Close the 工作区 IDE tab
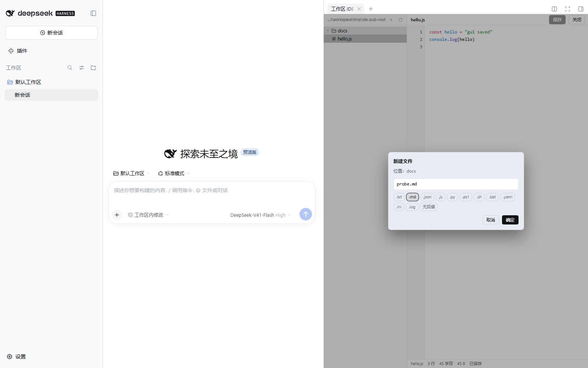This screenshot has height=368, width=588. click(x=359, y=9)
